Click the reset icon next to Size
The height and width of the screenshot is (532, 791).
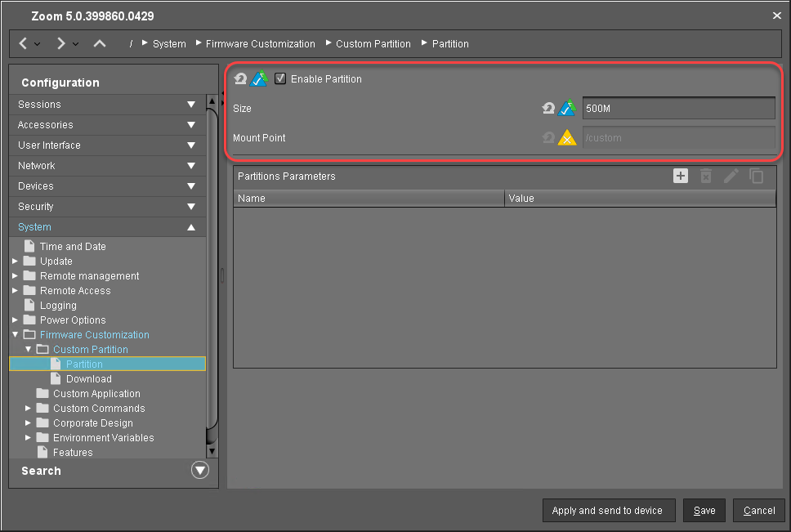click(x=549, y=108)
